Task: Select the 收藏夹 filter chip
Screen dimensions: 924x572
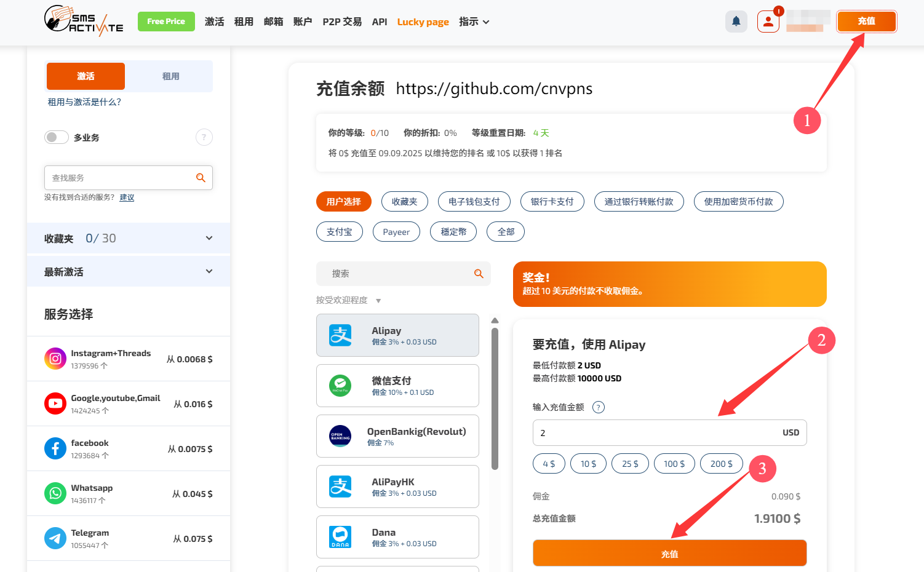Action: [x=405, y=201]
